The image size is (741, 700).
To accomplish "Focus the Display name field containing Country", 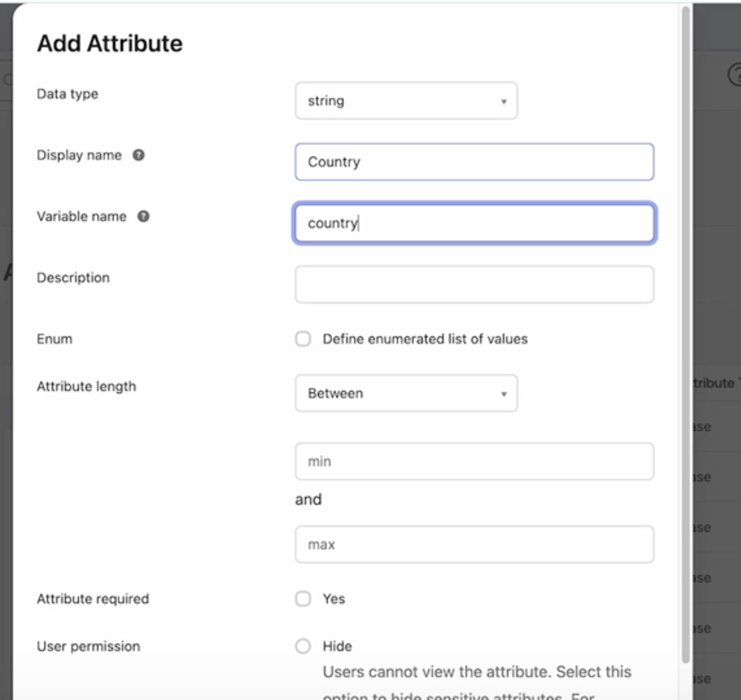I will (474, 162).
